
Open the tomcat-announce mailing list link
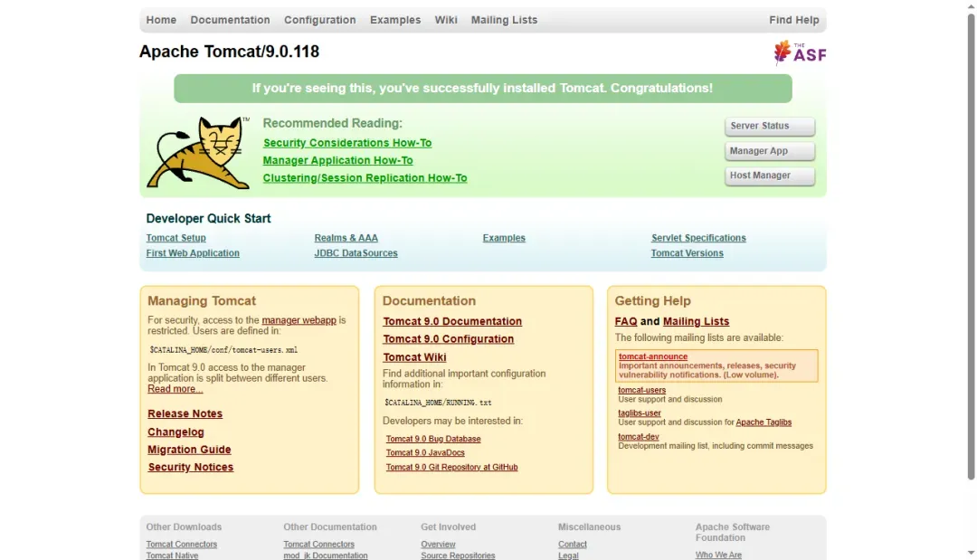coord(653,356)
